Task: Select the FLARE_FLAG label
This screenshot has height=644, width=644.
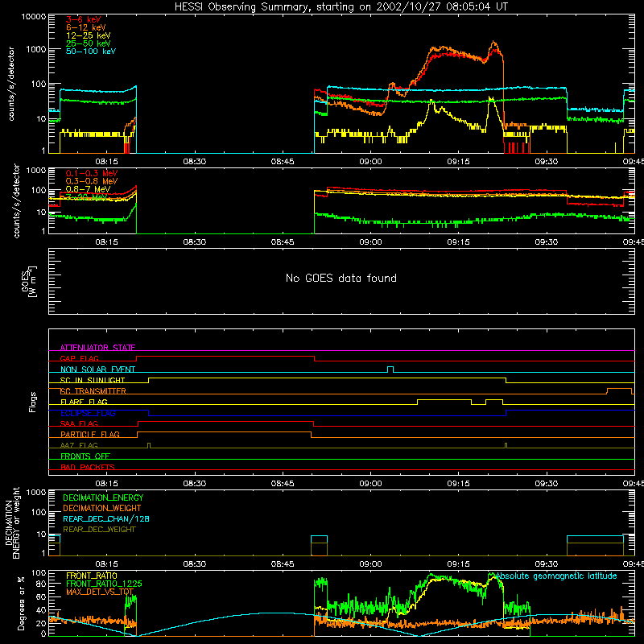Action: (84, 402)
